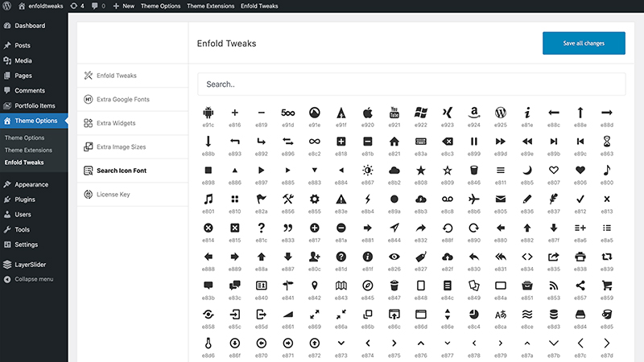Save all changes

coord(584,43)
